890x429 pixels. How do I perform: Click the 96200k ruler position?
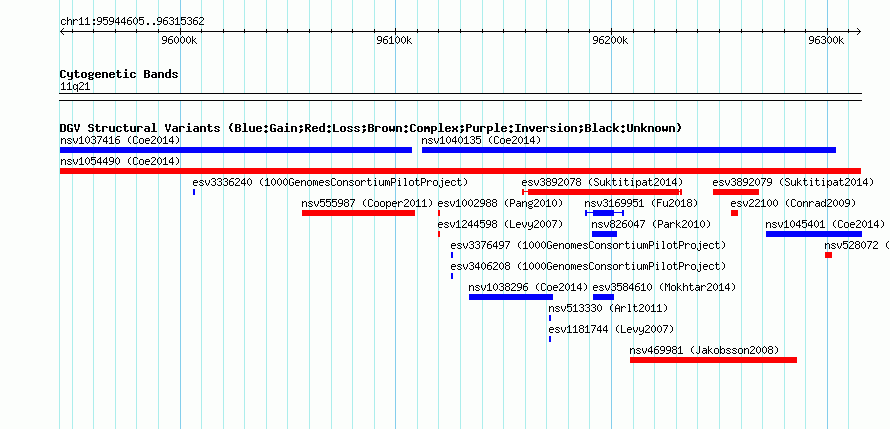point(611,40)
